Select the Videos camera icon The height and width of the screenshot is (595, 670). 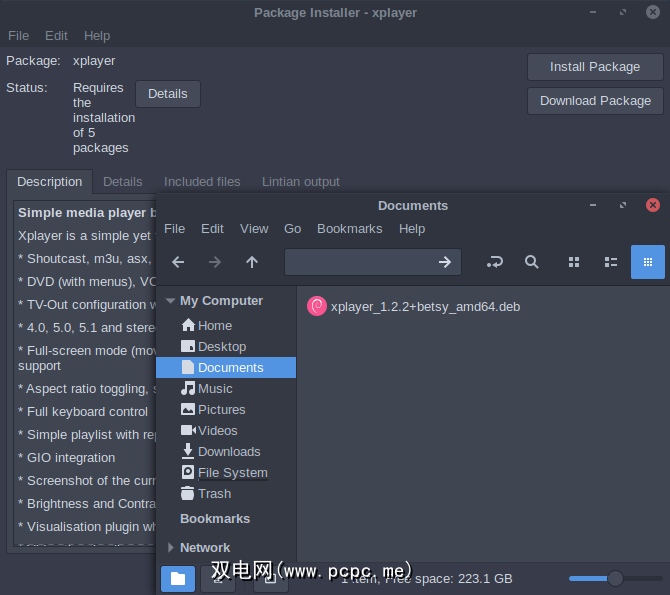coord(188,430)
